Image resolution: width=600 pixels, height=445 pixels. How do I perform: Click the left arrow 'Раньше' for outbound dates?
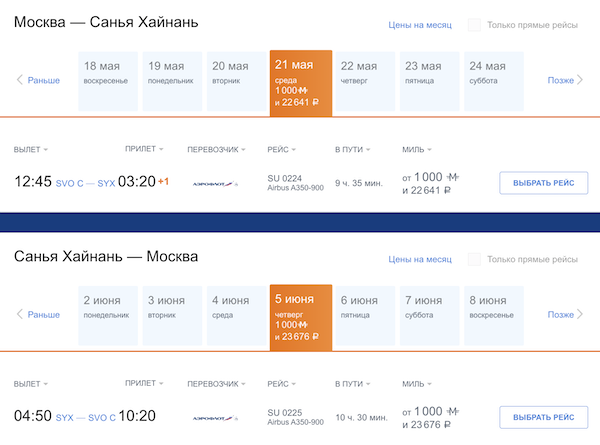pyautogui.click(x=38, y=80)
